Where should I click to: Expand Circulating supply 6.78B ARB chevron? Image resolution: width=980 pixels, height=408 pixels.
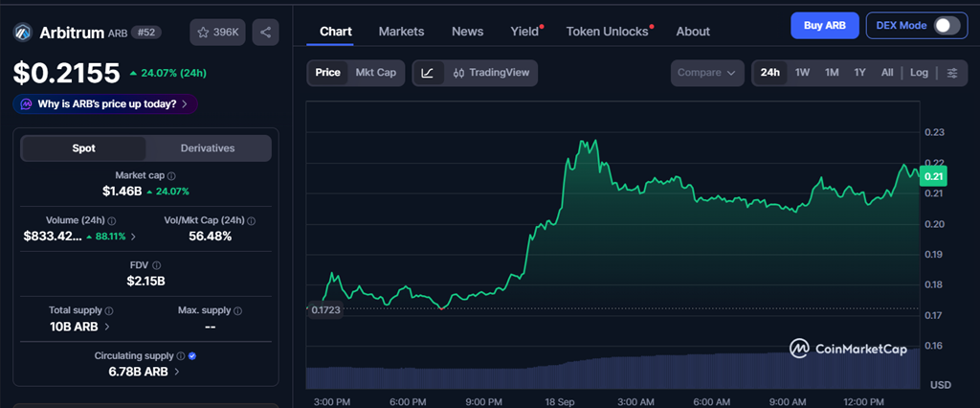[177, 372]
